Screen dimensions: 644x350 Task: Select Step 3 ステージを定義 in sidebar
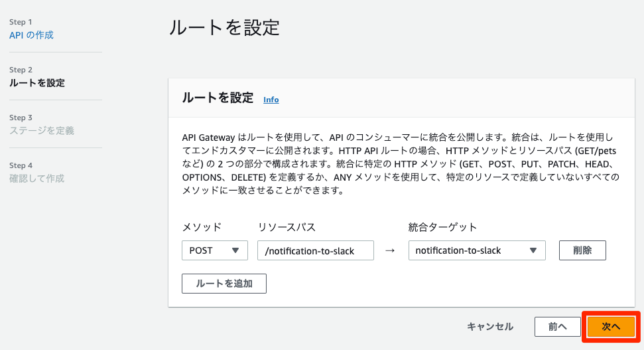point(42,131)
